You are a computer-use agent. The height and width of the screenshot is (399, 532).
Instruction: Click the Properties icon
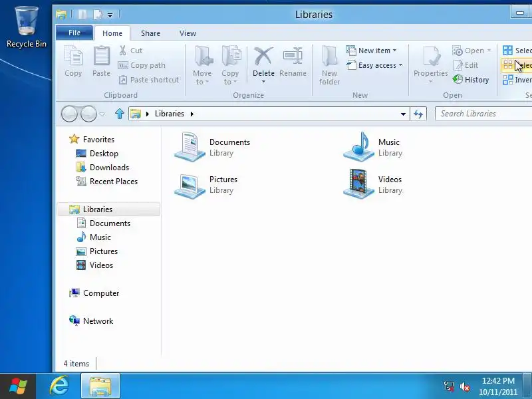[430, 56]
